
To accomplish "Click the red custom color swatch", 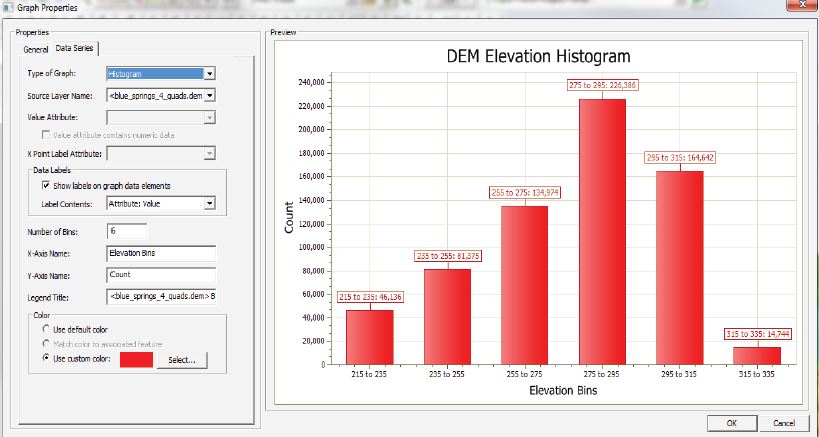I will pos(136,359).
